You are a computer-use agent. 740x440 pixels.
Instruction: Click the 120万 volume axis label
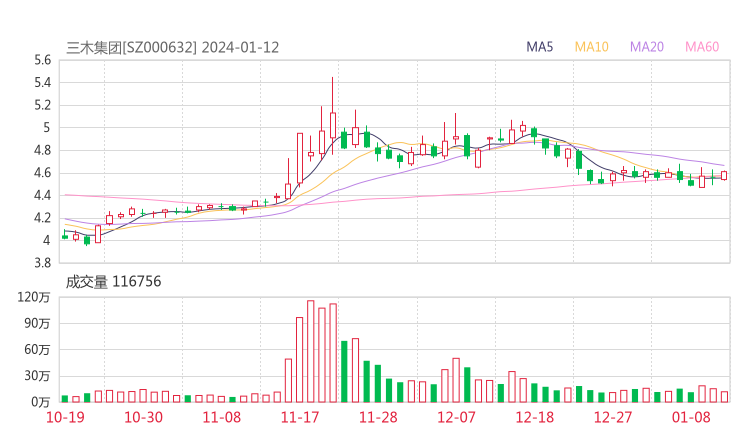pos(34,297)
